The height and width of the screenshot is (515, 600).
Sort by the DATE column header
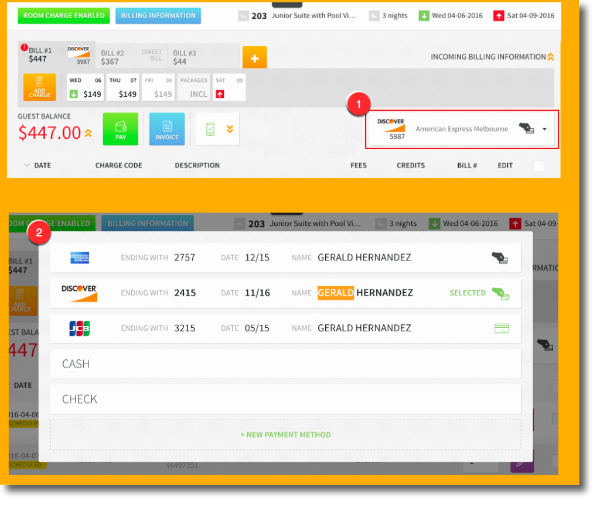[x=42, y=166]
